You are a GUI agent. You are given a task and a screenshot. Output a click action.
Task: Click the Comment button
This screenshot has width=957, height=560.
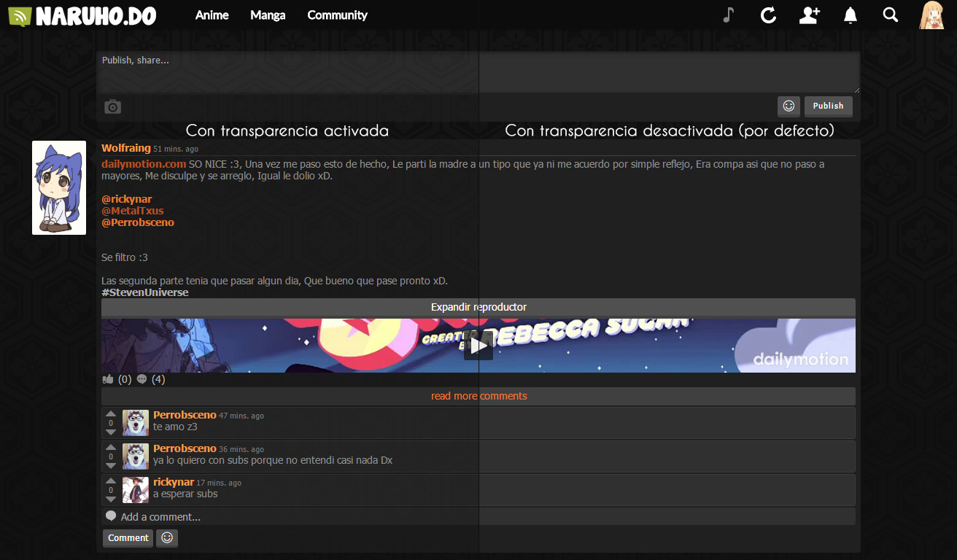pos(128,538)
